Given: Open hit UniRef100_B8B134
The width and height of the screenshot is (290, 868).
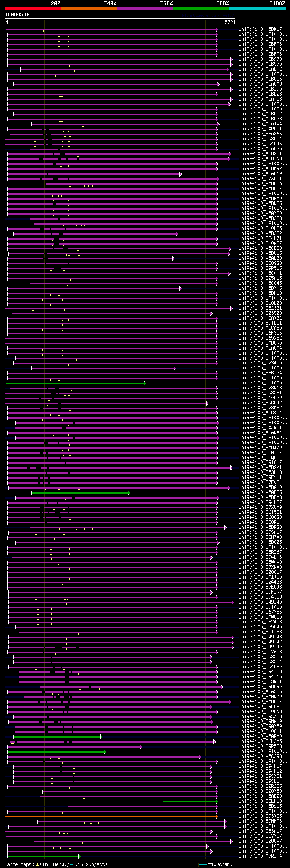Looking at the screenshot, I should pyautogui.click(x=260, y=373).
